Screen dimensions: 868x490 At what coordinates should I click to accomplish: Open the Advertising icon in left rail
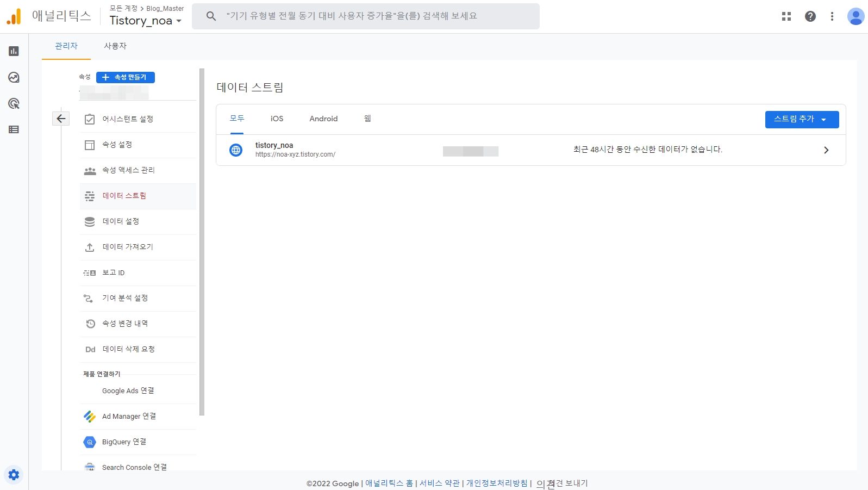pos(14,103)
